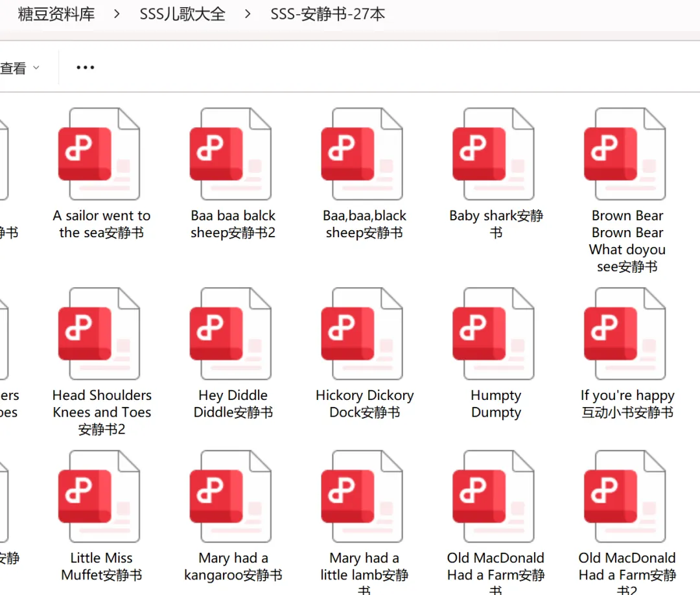Image resolution: width=700 pixels, height=595 pixels.
Task: Expand the chevron after SSS儿歌大全
Action: pos(248,14)
